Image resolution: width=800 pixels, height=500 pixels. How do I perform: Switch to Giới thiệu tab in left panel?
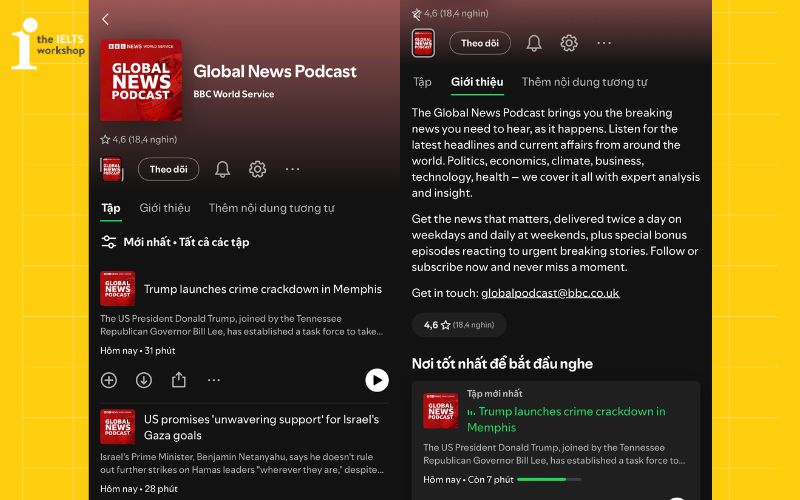[164, 208]
